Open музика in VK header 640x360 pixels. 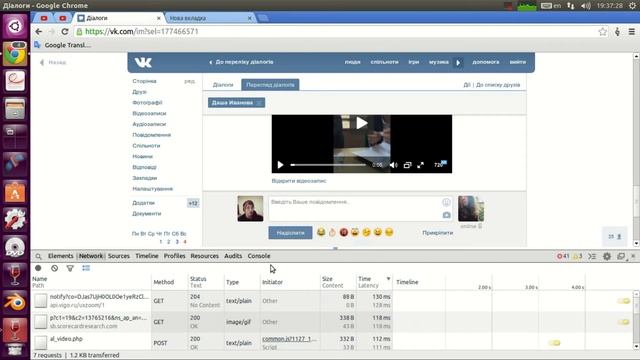click(x=439, y=62)
